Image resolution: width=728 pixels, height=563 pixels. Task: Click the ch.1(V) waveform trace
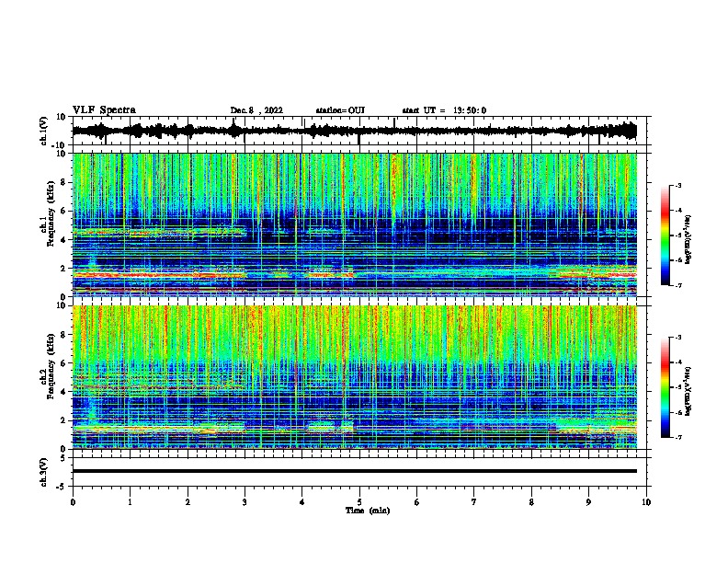pyautogui.click(x=355, y=131)
